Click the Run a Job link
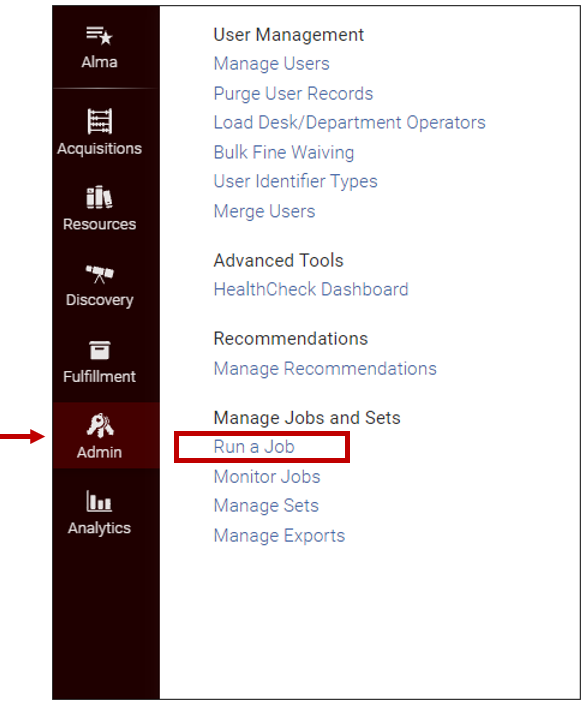This screenshot has width=585, height=703. coord(254,447)
